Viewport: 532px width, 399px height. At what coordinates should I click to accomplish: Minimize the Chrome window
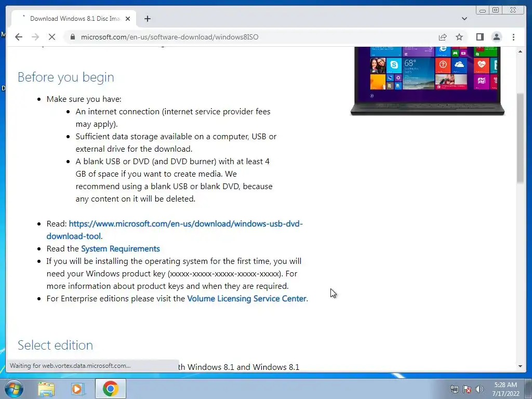coord(483,10)
